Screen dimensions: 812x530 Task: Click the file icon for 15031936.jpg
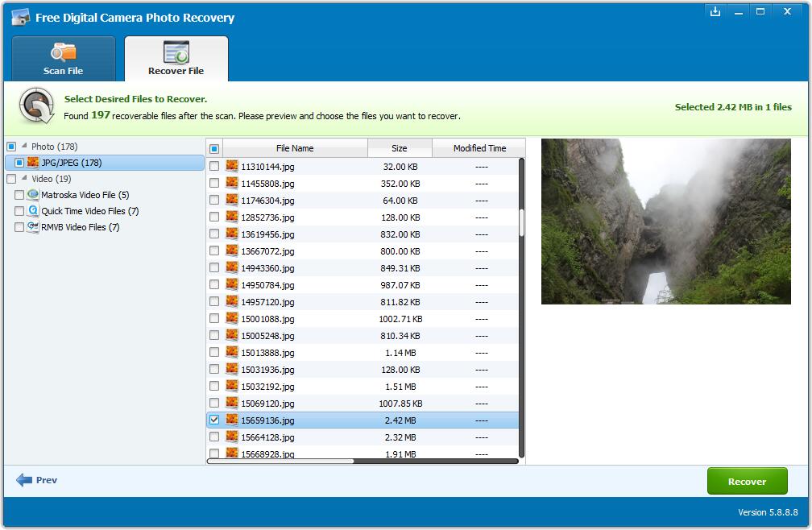[x=232, y=369]
